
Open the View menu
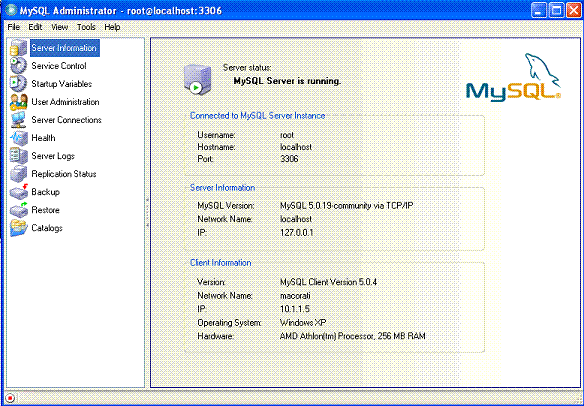(x=60, y=27)
